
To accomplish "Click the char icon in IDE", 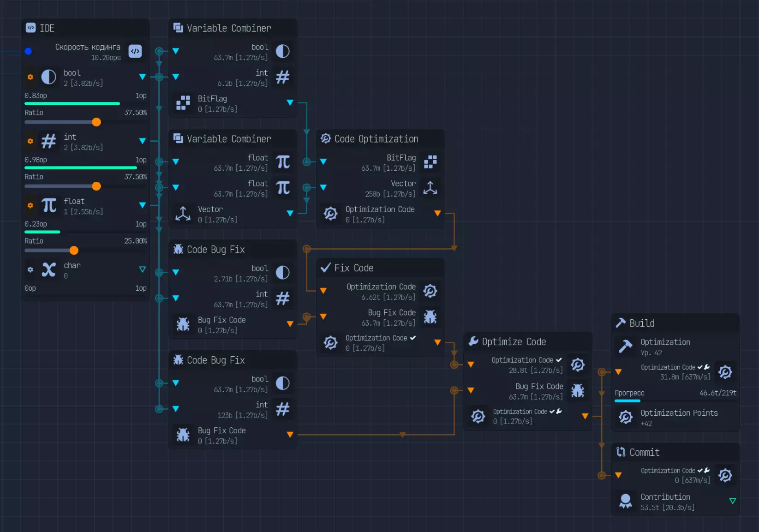I will click(48, 269).
